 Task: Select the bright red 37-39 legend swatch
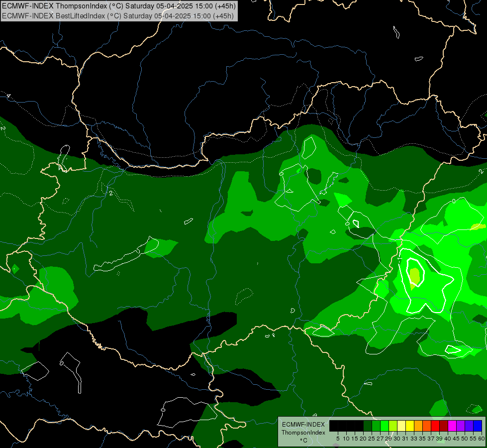435,426
